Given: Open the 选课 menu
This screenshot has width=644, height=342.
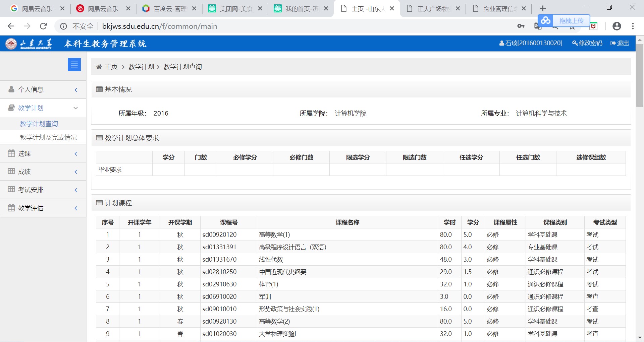Looking at the screenshot, I should click(x=43, y=153).
